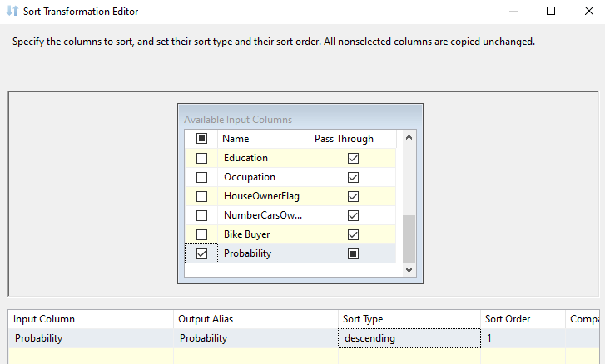Toggle the select-all header checkbox

tap(201, 139)
